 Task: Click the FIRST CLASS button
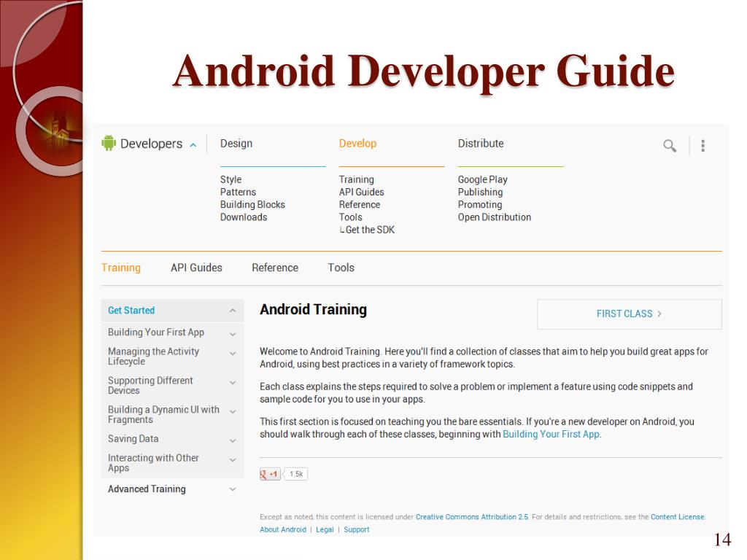coord(630,314)
